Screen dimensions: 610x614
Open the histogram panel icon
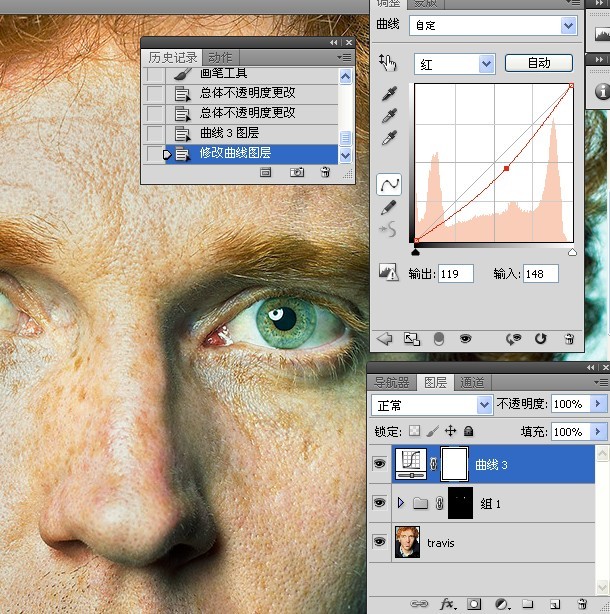pos(602,35)
